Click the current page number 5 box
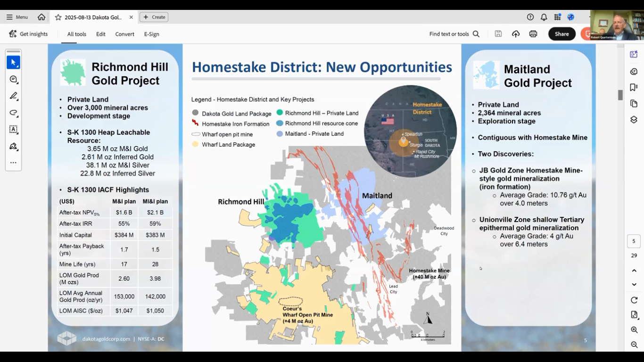 click(634, 241)
